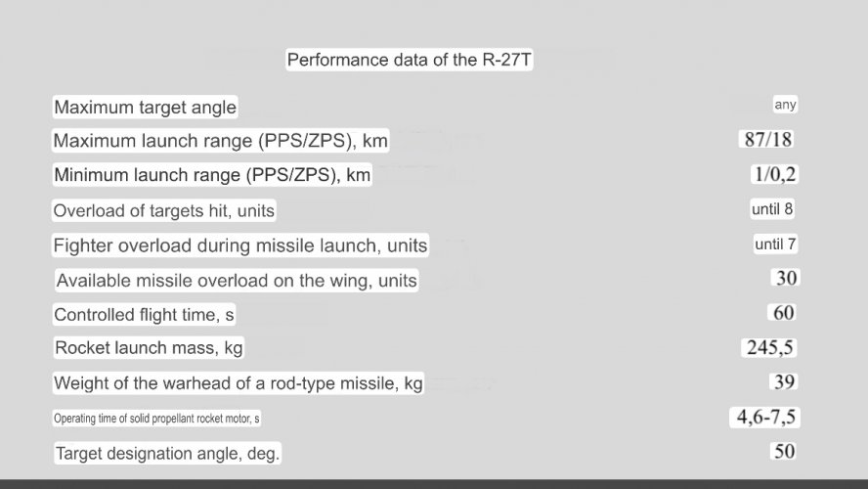The image size is (868, 489).
Task: Click the "any" value text
Action: tap(785, 105)
